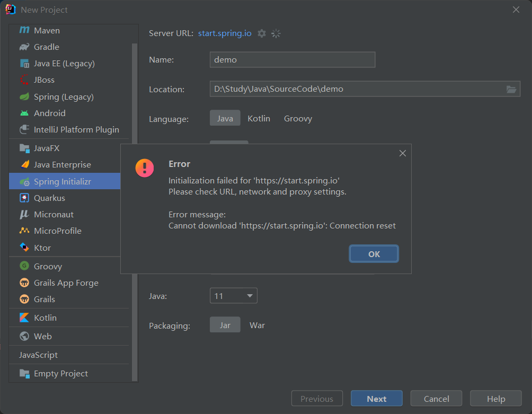Click the red error exclamation icon
This screenshot has width=532, height=414.
(145, 168)
